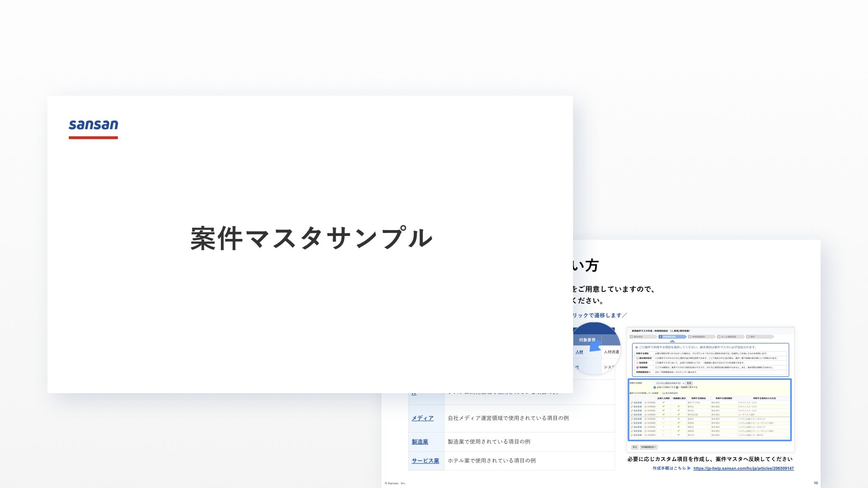Click the embedded 案件マスタ settings screenshot
This screenshot has width=868, height=488.
click(710, 390)
